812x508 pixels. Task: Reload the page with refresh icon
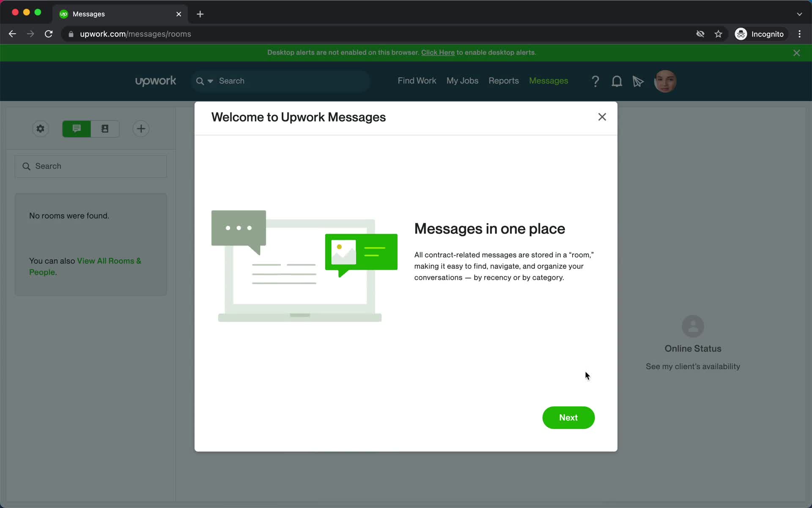coord(49,34)
